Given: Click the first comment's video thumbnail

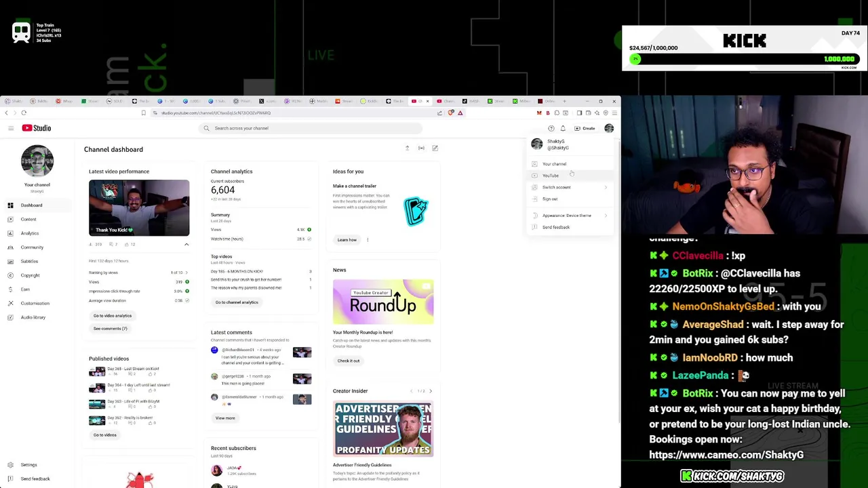Looking at the screenshot, I should click(x=302, y=352).
